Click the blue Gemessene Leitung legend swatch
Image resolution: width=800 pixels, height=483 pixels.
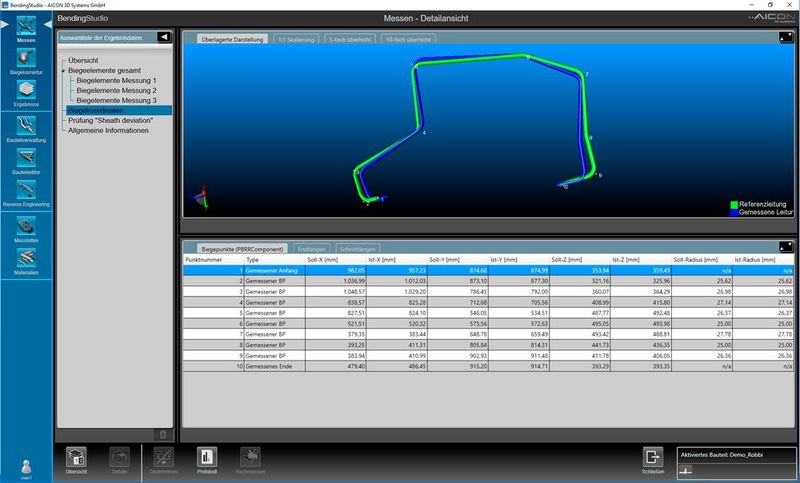point(734,212)
